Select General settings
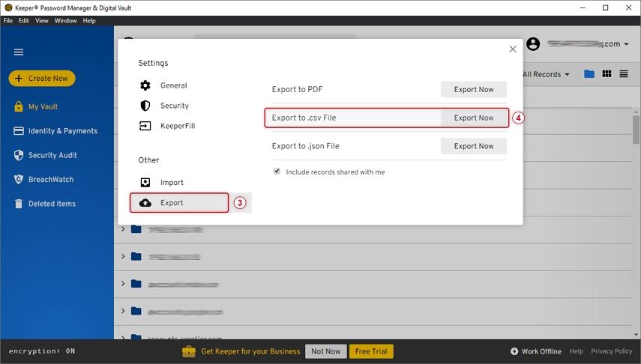 click(173, 85)
